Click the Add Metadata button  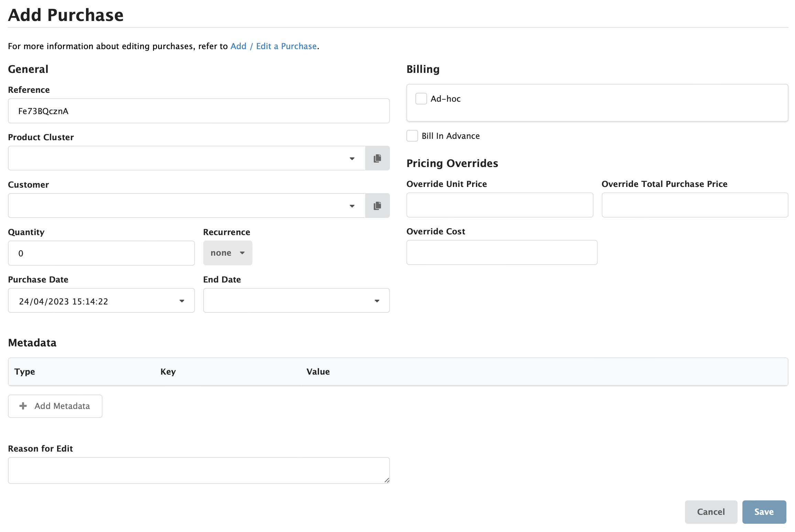(55, 406)
